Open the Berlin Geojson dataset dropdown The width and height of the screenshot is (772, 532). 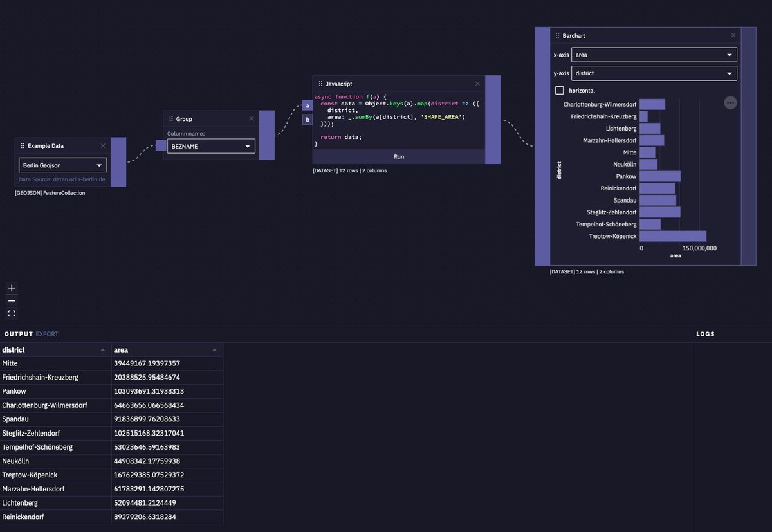pos(62,165)
